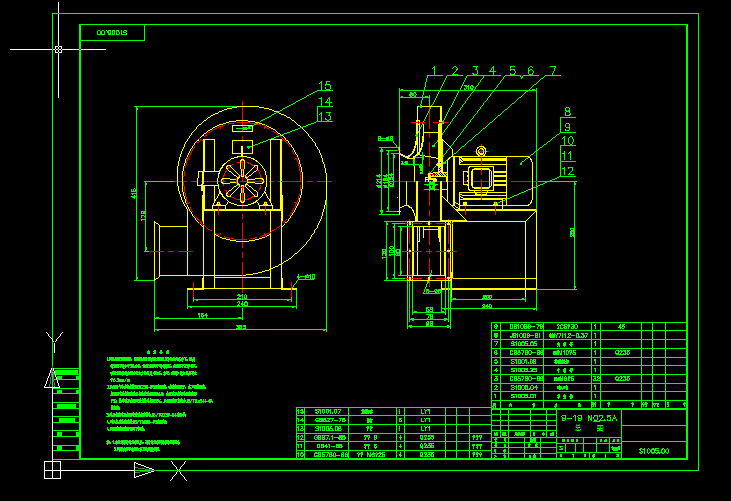The image size is (731, 501).
Task: Select part balloon number 4
Action: coord(492,71)
